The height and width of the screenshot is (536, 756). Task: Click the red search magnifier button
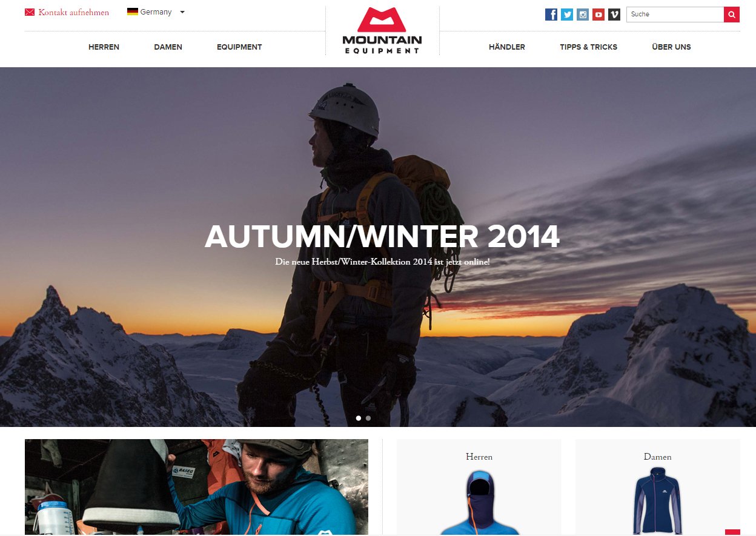point(732,15)
